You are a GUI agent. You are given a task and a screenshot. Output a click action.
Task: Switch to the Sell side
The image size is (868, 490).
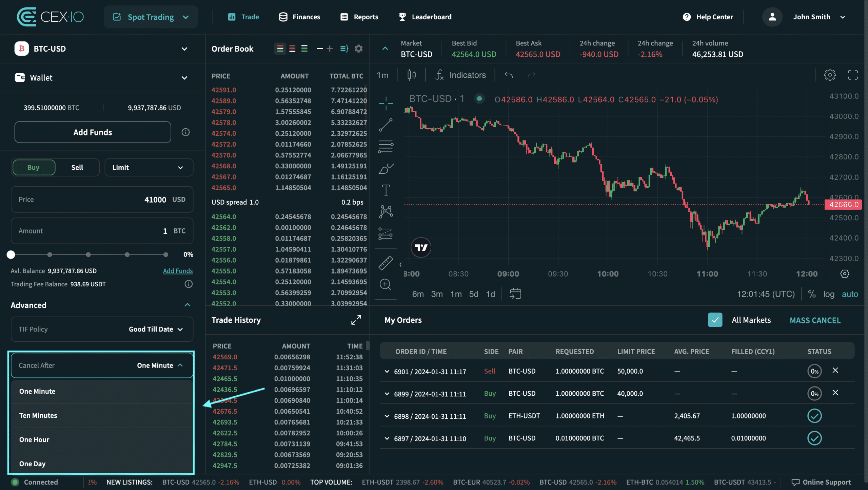click(77, 167)
